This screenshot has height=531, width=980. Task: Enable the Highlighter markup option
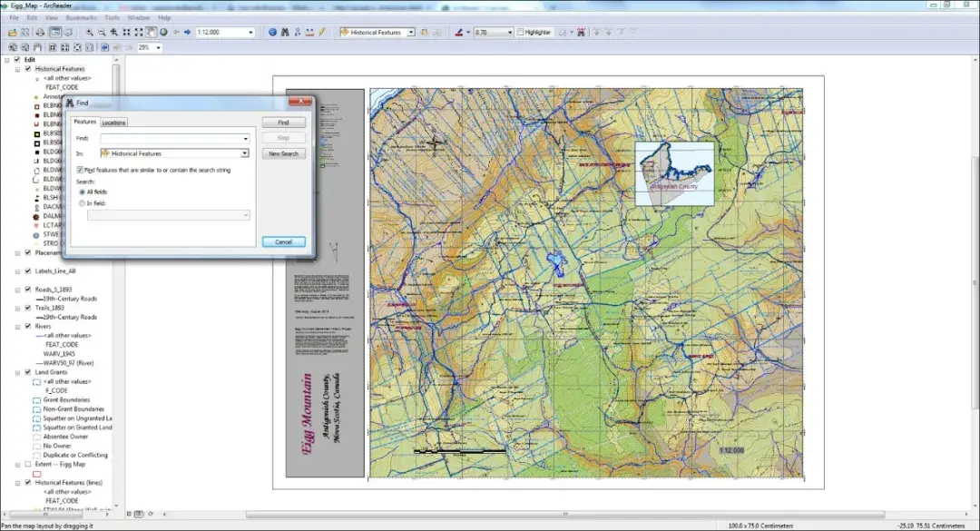(521, 31)
